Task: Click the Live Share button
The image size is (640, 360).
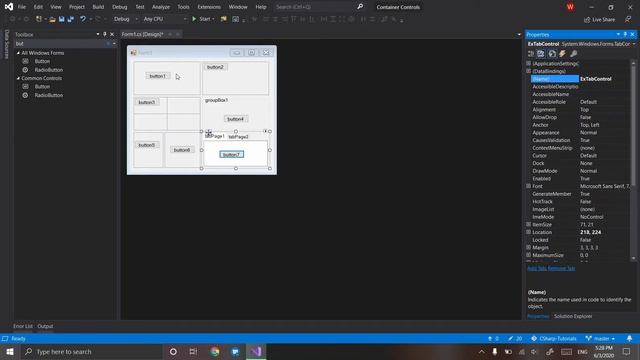Action: [x=599, y=20]
